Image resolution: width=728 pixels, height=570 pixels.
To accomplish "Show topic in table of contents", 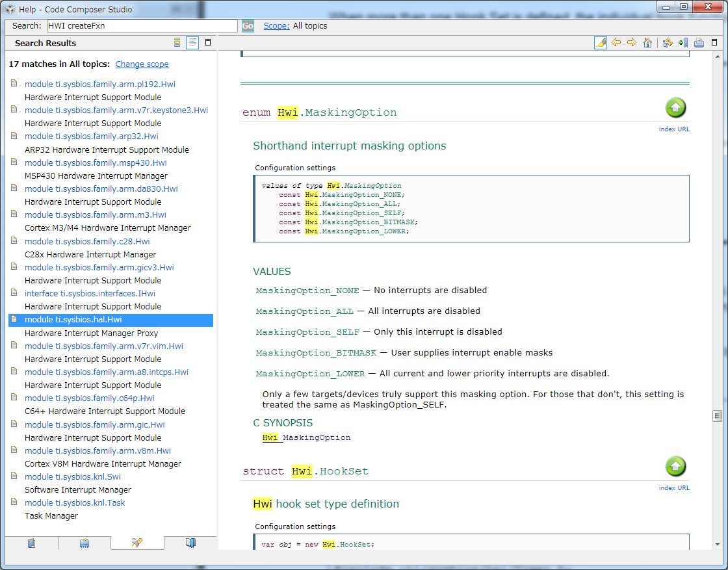I will coord(668,43).
